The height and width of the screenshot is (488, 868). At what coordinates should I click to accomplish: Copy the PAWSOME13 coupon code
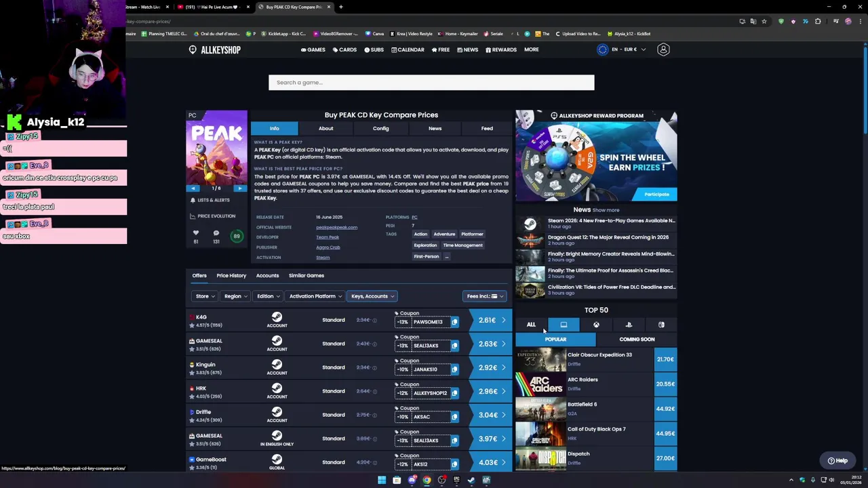click(x=454, y=322)
